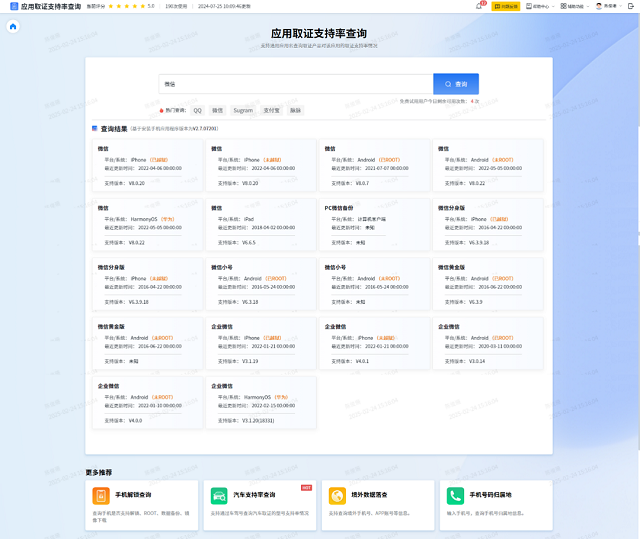Click the home icon in the sidebar
The image size is (640, 539).
point(13,27)
